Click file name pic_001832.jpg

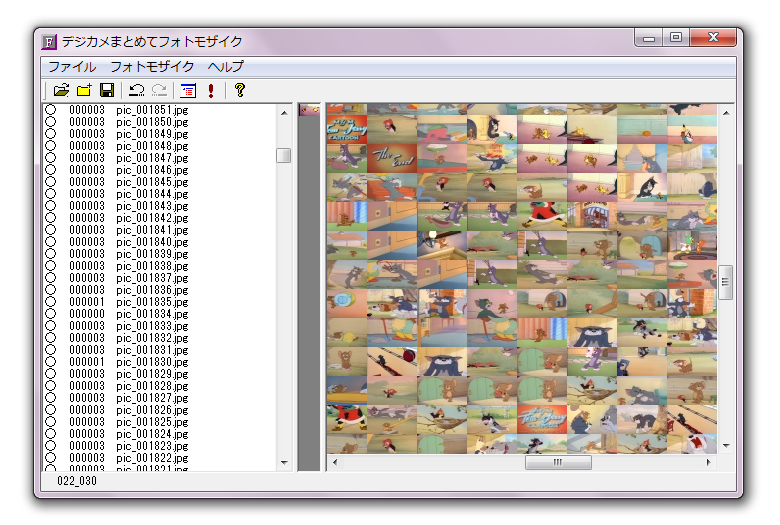click(x=152, y=338)
